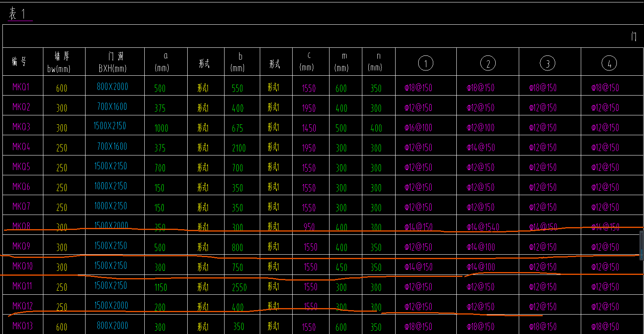Click the 门洞 BXH(mm) column header

(x=113, y=62)
